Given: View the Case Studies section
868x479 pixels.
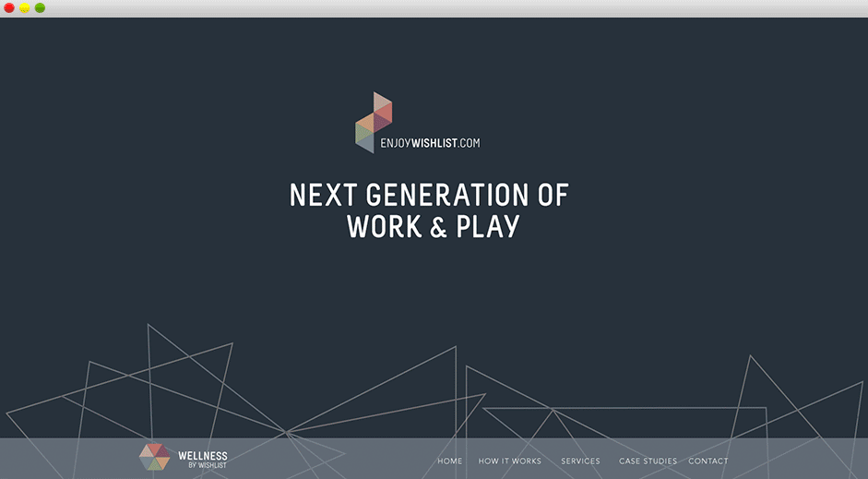Looking at the screenshot, I should pos(648,461).
